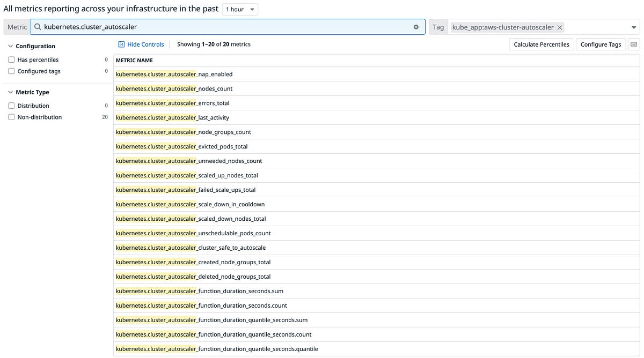Collapse the Configuration section
This screenshot has width=644, height=358.
pos(10,46)
